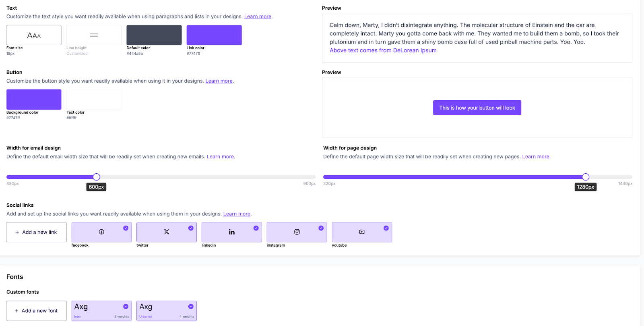Toggle the YouTube card checkmark
The height and width of the screenshot is (326, 644).
coord(386,228)
